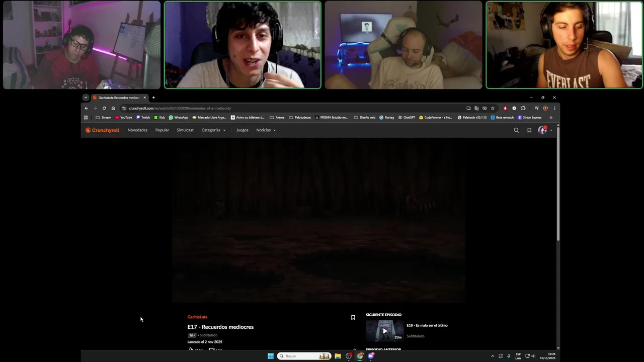
Task: Click the E17 - Recuerdos mediocres title
Action: pos(220,327)
